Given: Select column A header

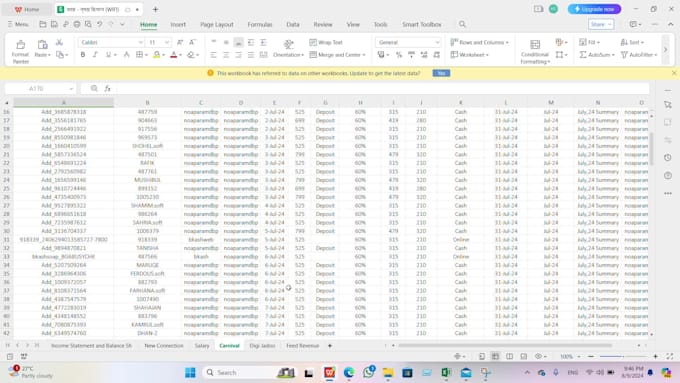Looking at the screenshot, I should point(64,102).
